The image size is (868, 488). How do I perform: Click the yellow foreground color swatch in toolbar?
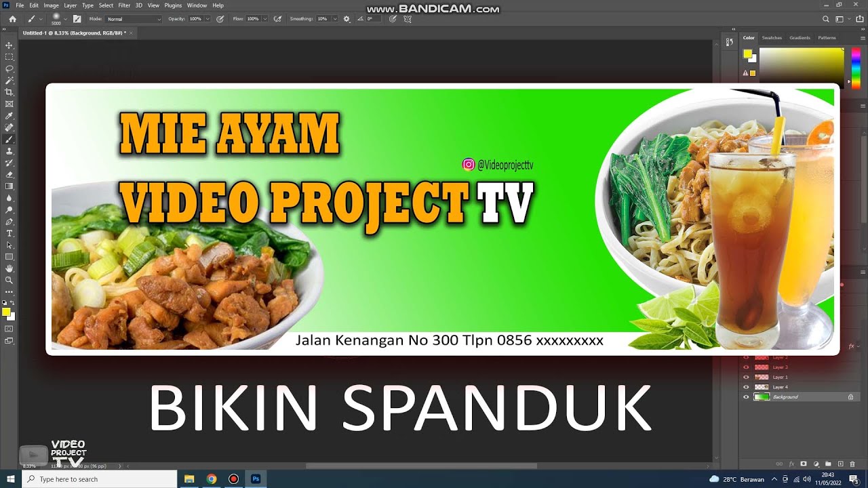6,312
